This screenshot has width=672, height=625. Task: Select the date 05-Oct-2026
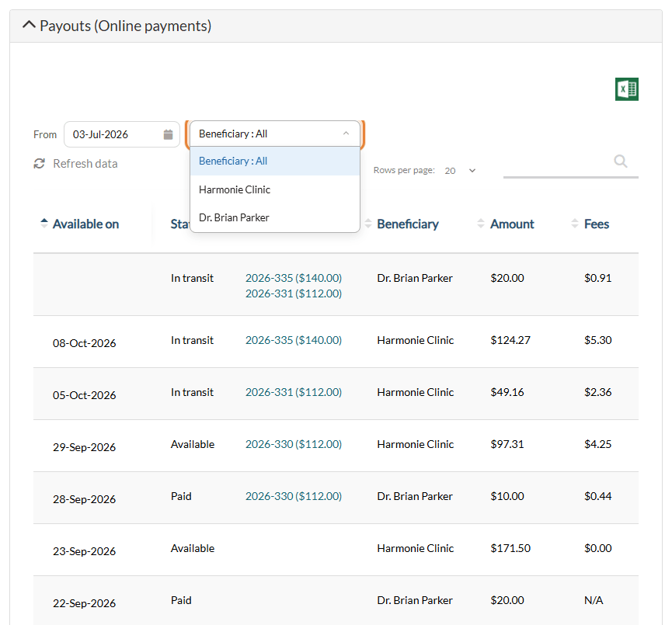85,395
